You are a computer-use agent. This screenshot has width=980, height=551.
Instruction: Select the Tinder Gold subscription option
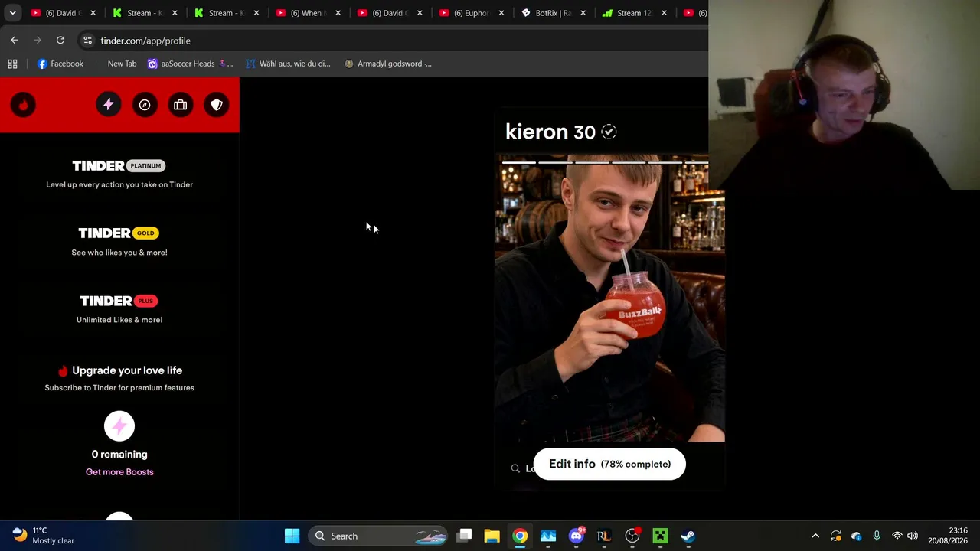point(119,241)
